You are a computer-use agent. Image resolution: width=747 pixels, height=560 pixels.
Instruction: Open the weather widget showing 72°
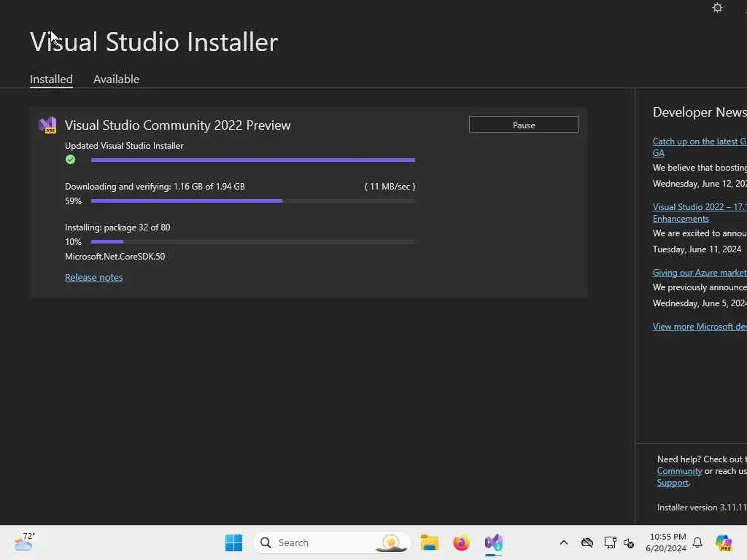point(24,542)
